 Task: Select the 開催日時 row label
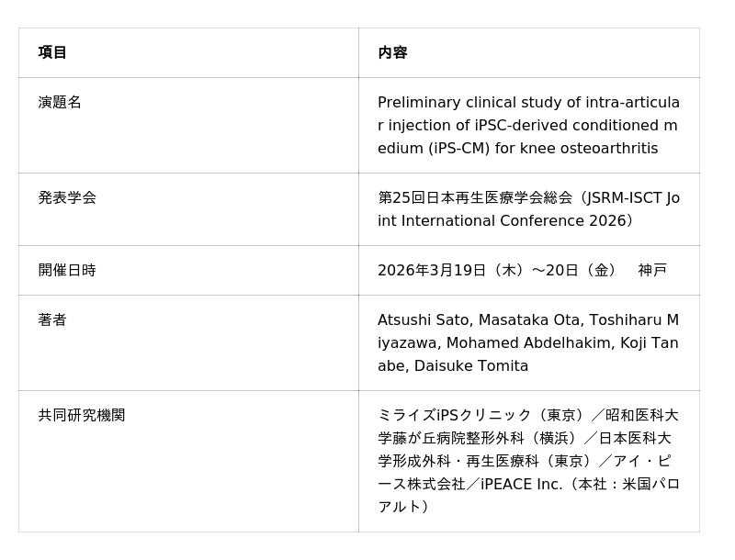[x=67, y=270]
